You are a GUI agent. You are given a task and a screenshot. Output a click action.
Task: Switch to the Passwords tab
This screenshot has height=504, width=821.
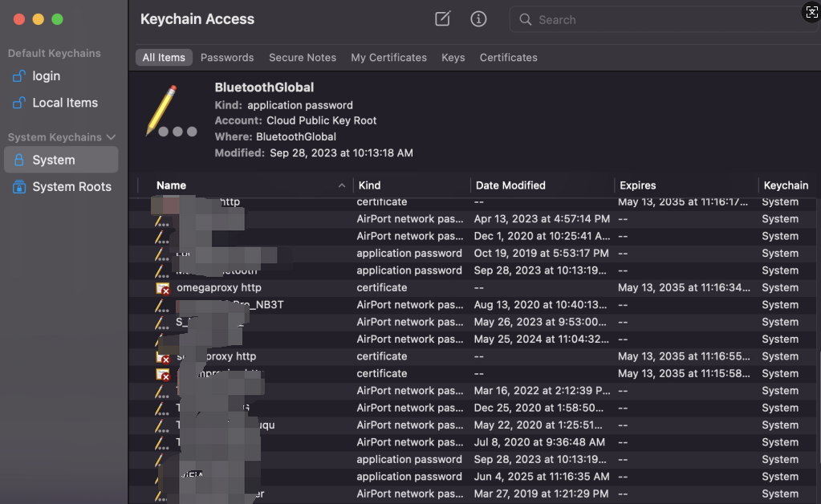(x=227, y=58)
